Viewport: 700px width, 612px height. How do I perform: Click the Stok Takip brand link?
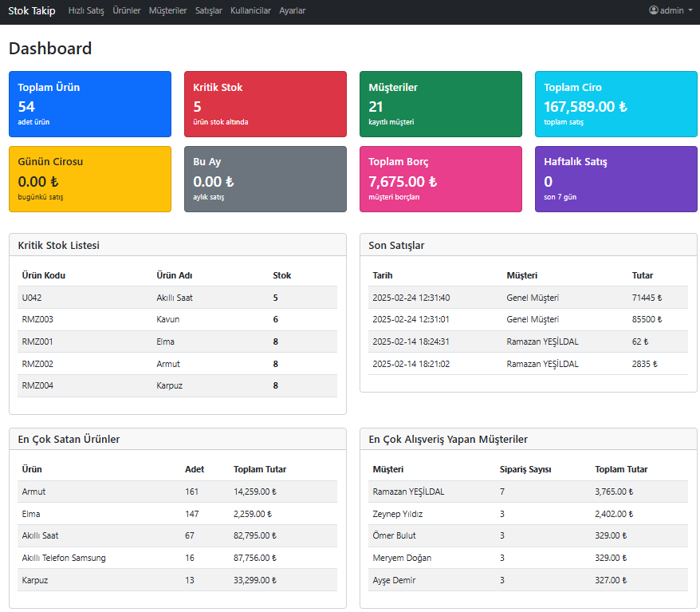click(x=32, y=11)
